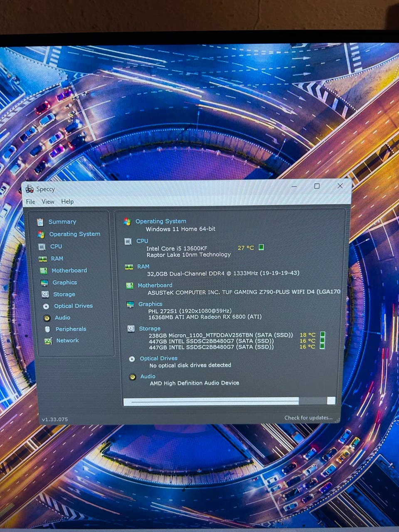
Task: Open the Help menu
Action: pos(67,202)
